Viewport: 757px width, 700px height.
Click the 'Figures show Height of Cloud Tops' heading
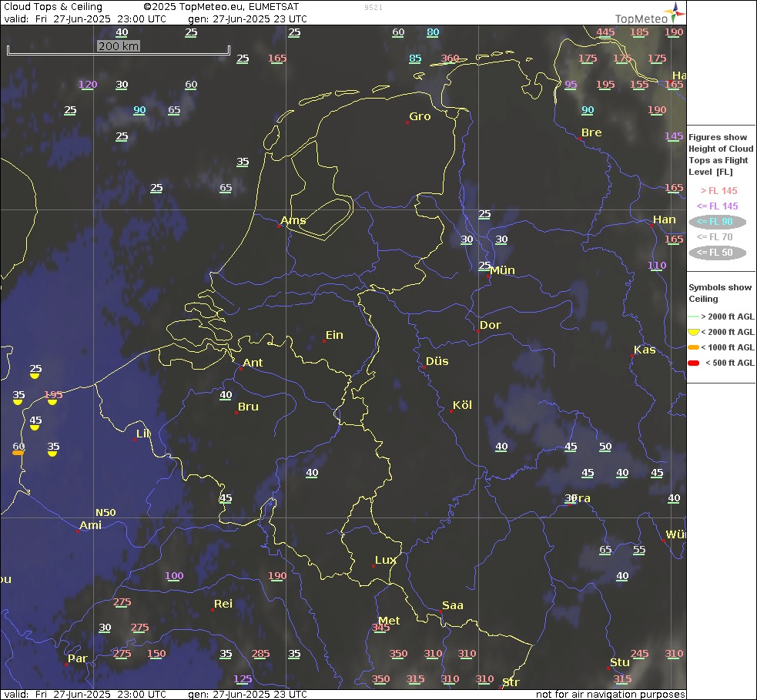pos(721,155)
